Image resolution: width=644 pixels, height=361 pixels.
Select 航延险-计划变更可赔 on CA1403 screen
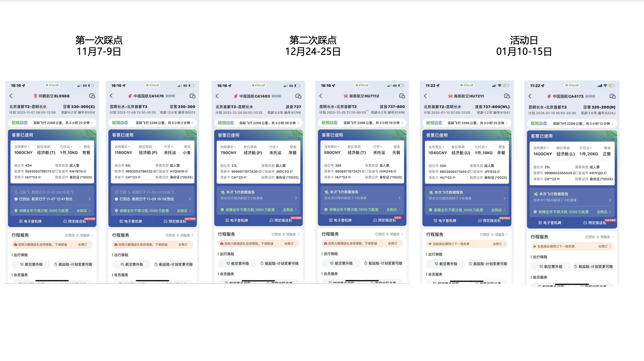click(x=279, y=263)
